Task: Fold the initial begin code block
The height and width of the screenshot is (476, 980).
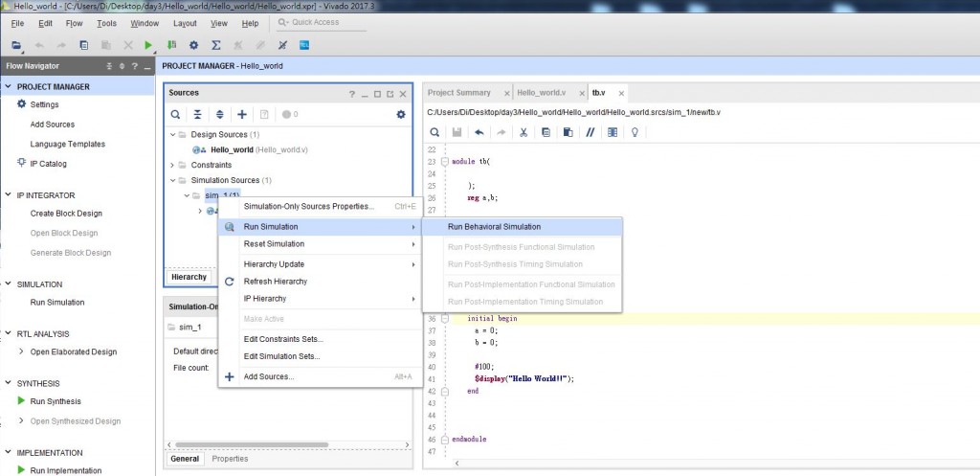Action: coord(445,318)
